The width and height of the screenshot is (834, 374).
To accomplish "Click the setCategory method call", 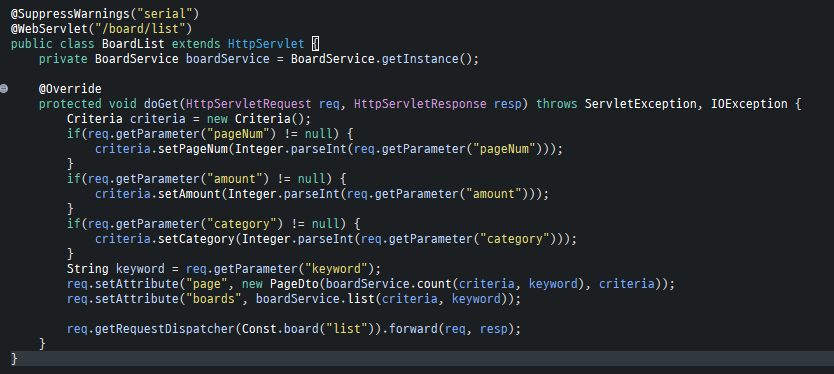I will click(196, 239).
